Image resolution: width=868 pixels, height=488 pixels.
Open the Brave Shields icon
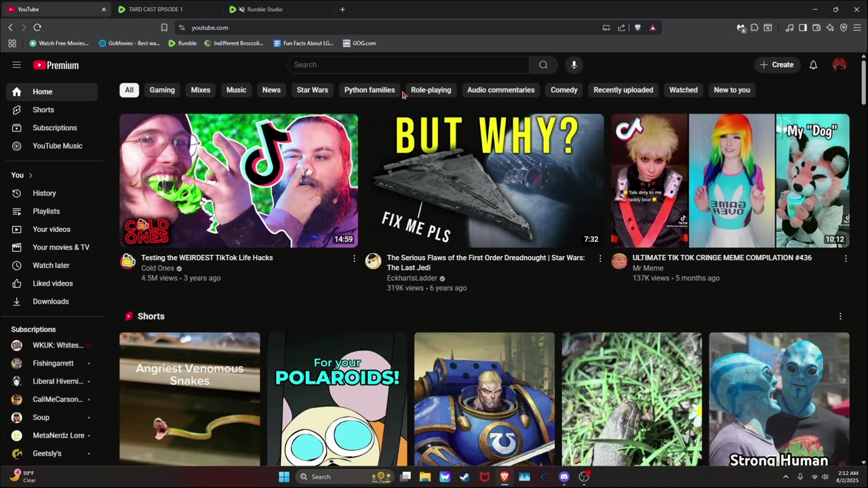tap(637, 28)
